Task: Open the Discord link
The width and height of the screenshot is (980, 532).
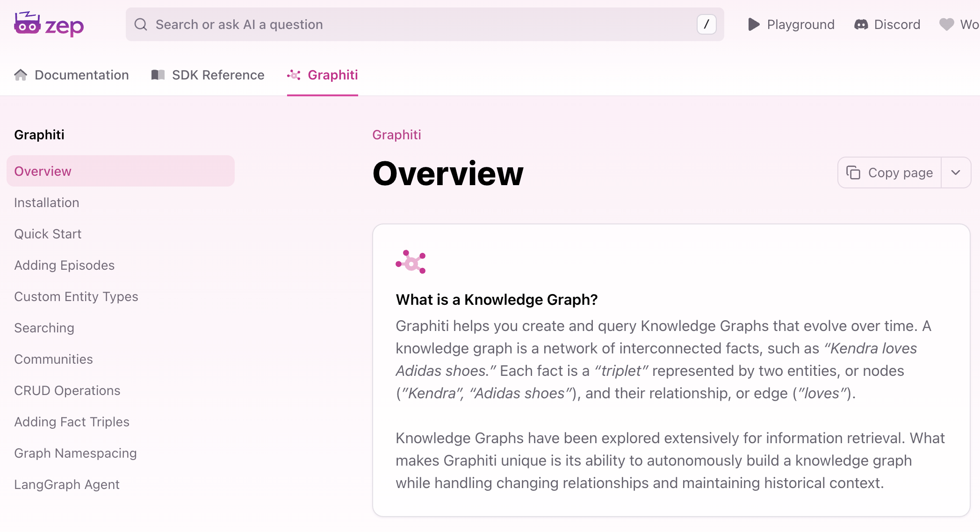Action: (x=887, y=24)
